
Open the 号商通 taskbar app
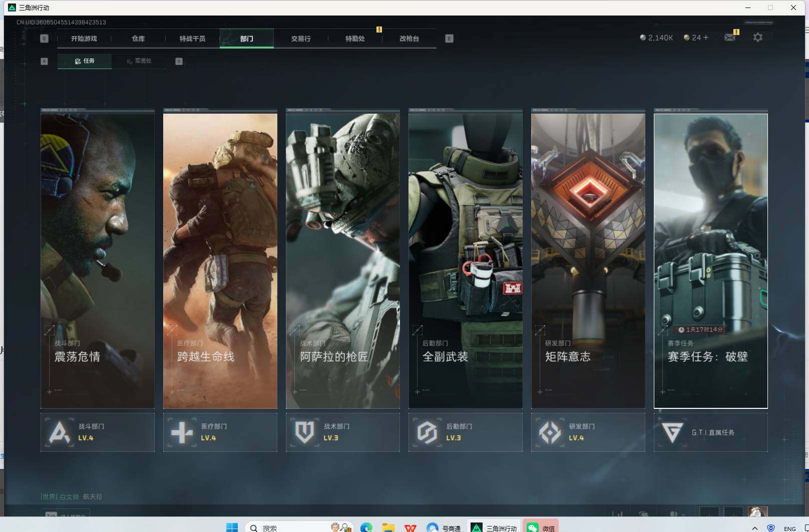(x=444, y=527)
